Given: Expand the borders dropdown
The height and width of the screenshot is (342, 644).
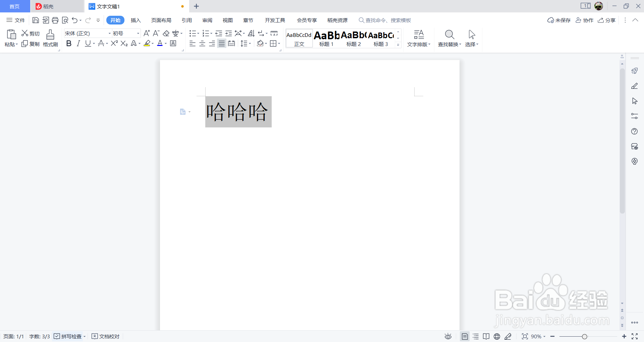Looking at the screenshot, I should pos(279,43).
